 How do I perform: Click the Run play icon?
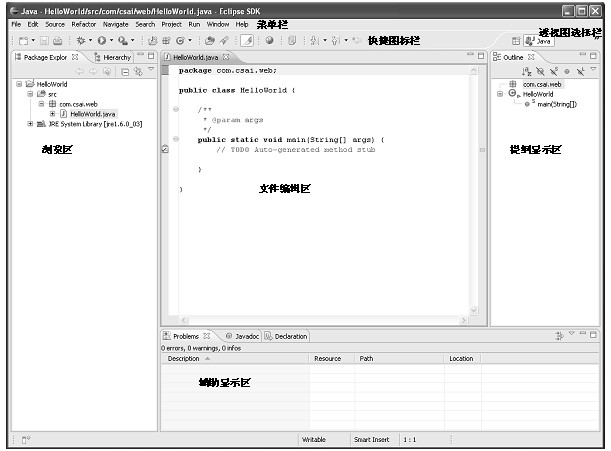[102, 40]
